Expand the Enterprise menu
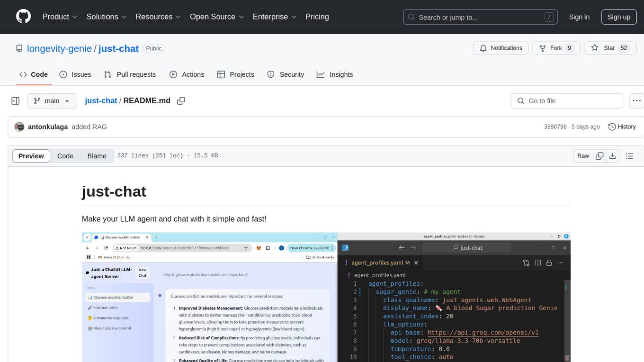This screenshot has width=644, height=362. pyautogui.click(x=275, y=17)
